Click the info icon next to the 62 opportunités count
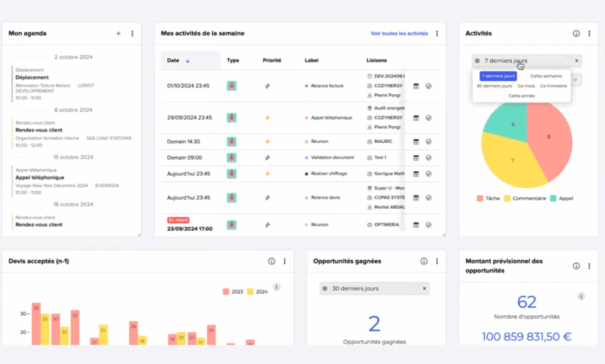 (x=581, y=296)
